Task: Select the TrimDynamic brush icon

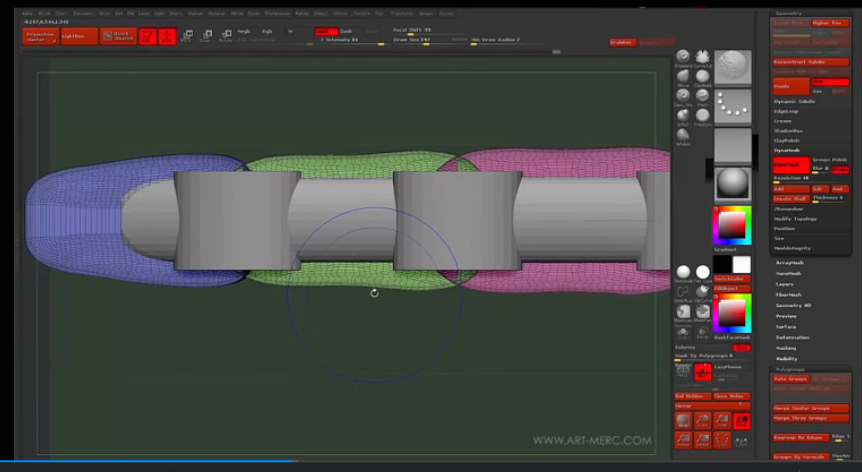Action: tap(703, 115)
